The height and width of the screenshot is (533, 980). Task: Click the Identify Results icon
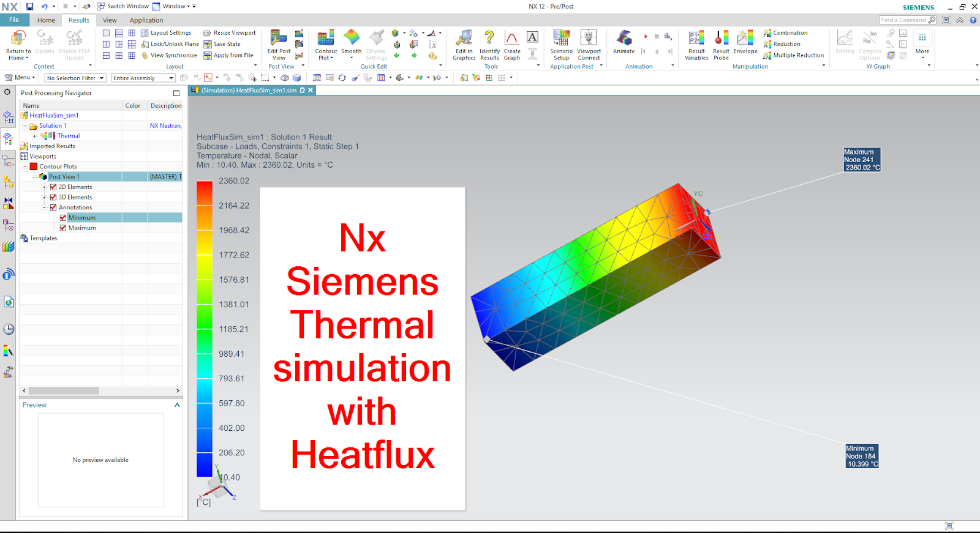[489, 45]
